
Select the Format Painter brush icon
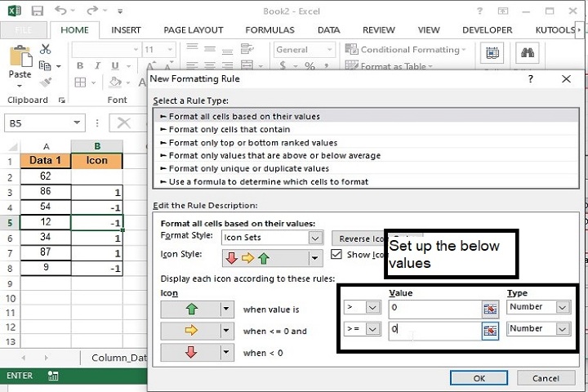point(46,82)
